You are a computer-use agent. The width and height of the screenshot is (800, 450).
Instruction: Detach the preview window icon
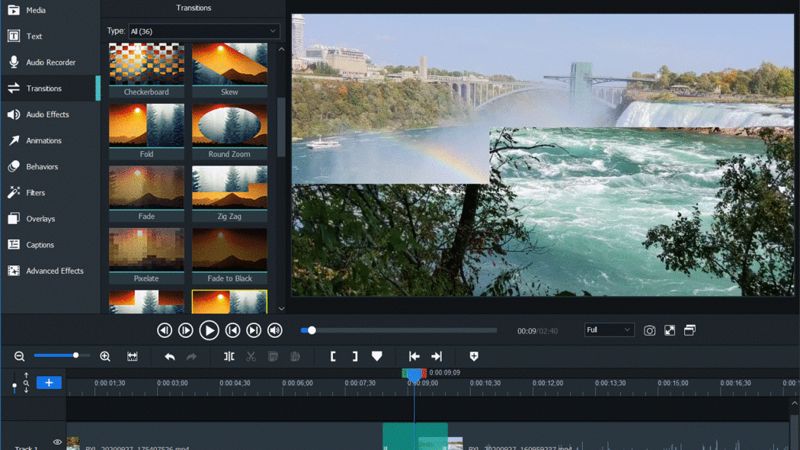690,331
